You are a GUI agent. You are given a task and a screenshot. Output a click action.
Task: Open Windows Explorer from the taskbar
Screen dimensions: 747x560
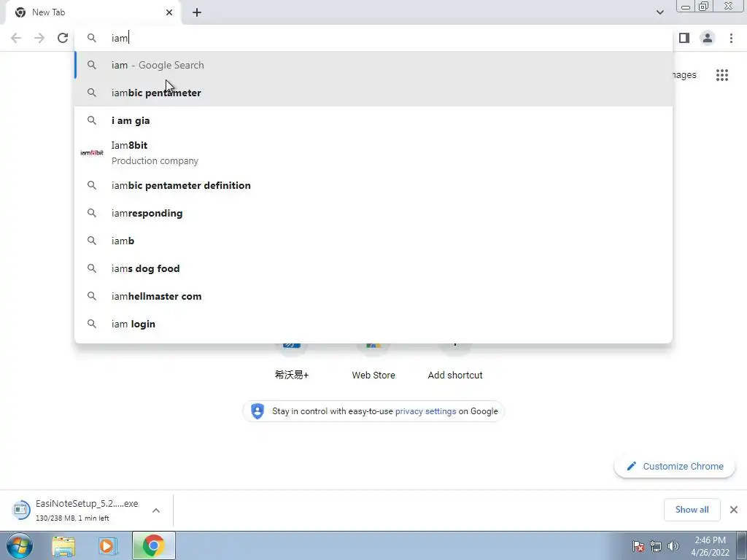63,545
